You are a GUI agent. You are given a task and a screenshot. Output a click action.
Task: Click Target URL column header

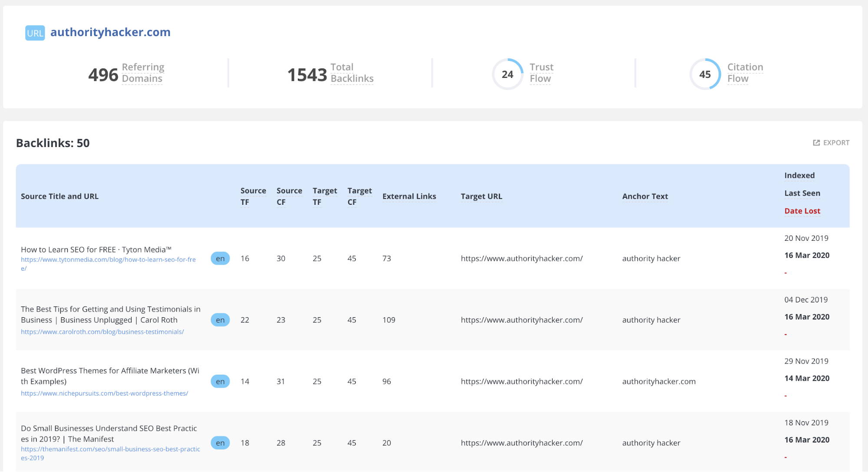(482, 196)
